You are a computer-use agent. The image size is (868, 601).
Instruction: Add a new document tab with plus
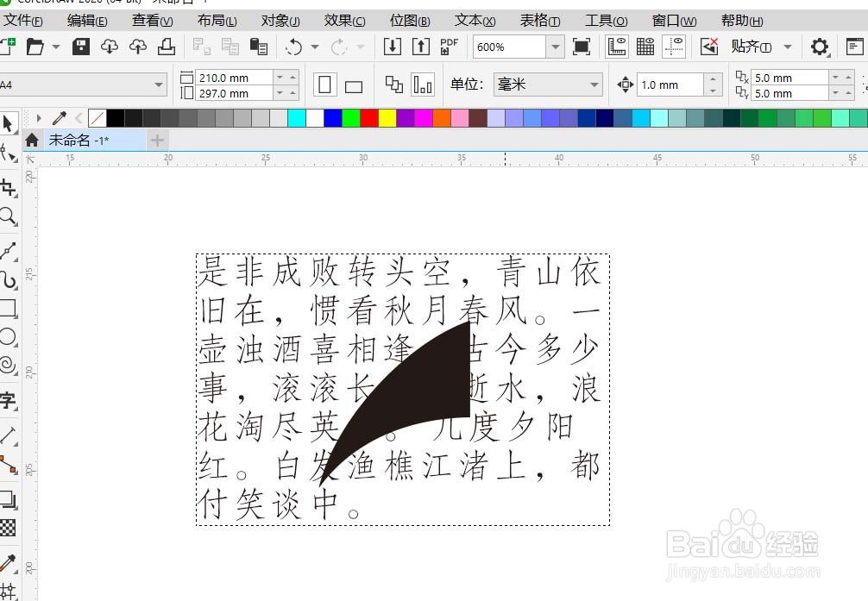157,141
